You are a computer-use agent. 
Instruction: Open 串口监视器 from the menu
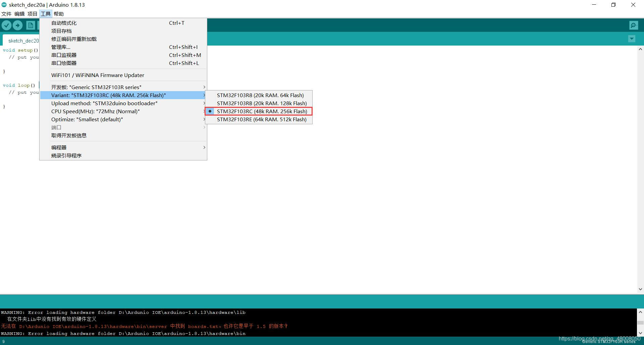123,55
